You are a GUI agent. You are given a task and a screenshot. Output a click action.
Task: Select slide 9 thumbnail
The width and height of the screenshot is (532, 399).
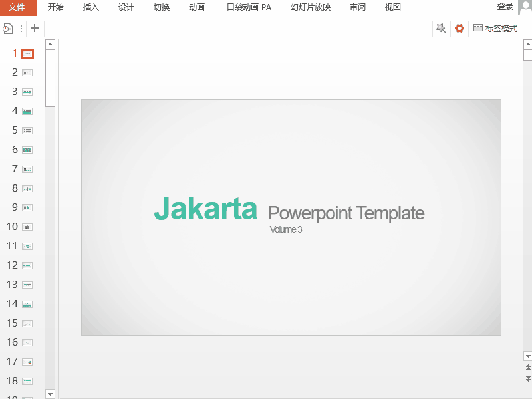pyautogui.click(x=27, y=207)
